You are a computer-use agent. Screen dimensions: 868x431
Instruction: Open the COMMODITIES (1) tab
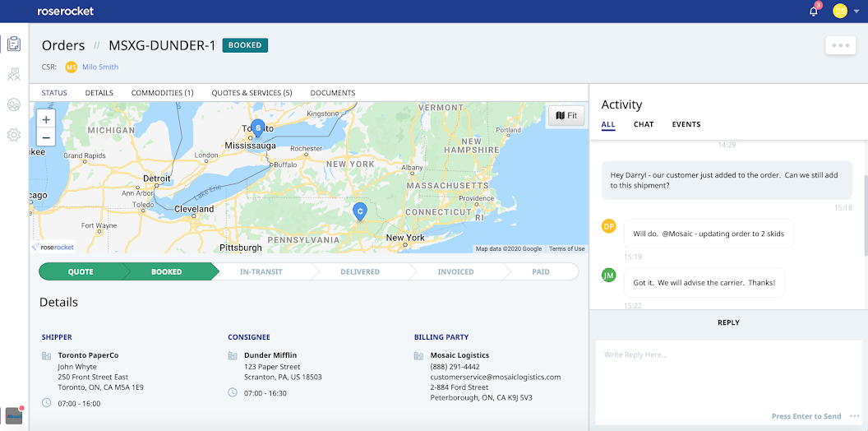[162, 92]
